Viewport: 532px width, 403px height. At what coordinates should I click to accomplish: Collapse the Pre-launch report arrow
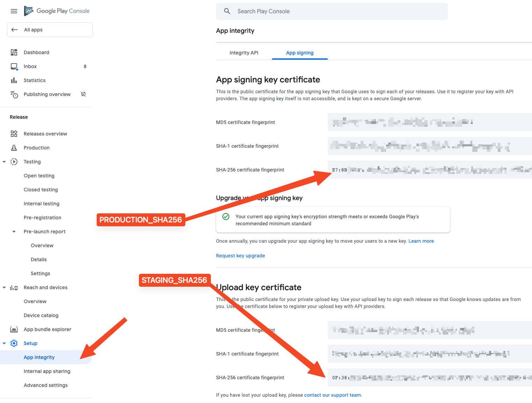click(14, 232)
